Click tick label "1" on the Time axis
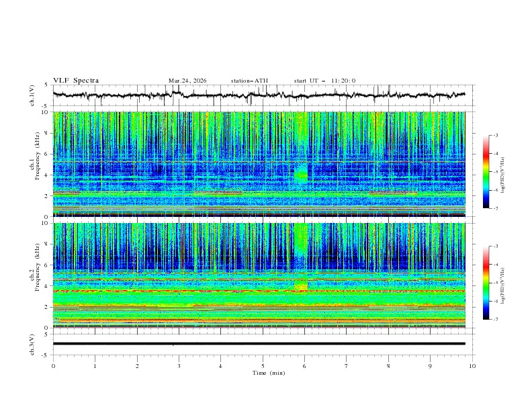The height and width of the screenshot is (411, 532). 95,366
